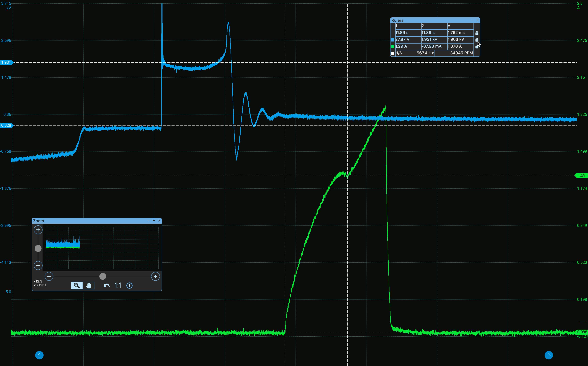Collapse the Rulers panel
This screenshot has width=588, height=366.
tap(472, 20)
